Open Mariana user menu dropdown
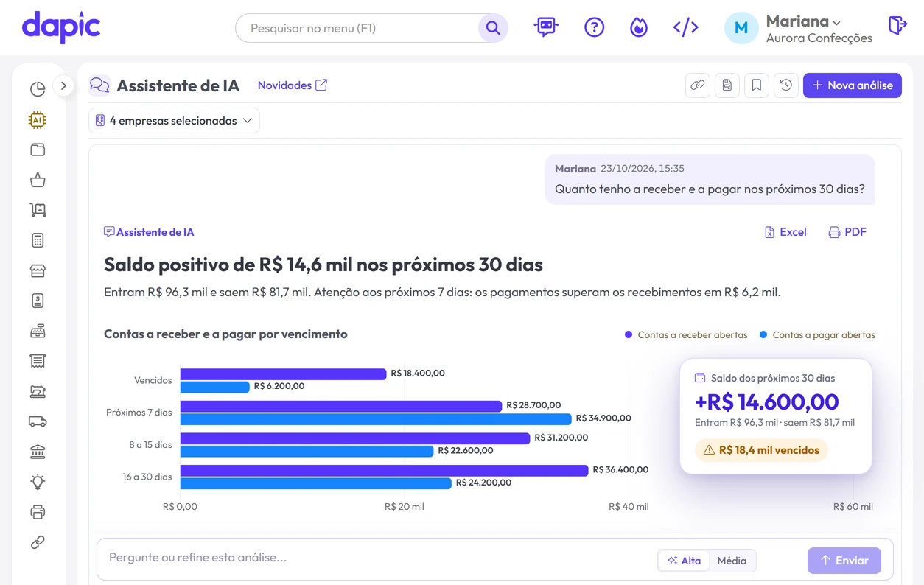The width and height of the screenshot is (924, 585). pos(803,21)
